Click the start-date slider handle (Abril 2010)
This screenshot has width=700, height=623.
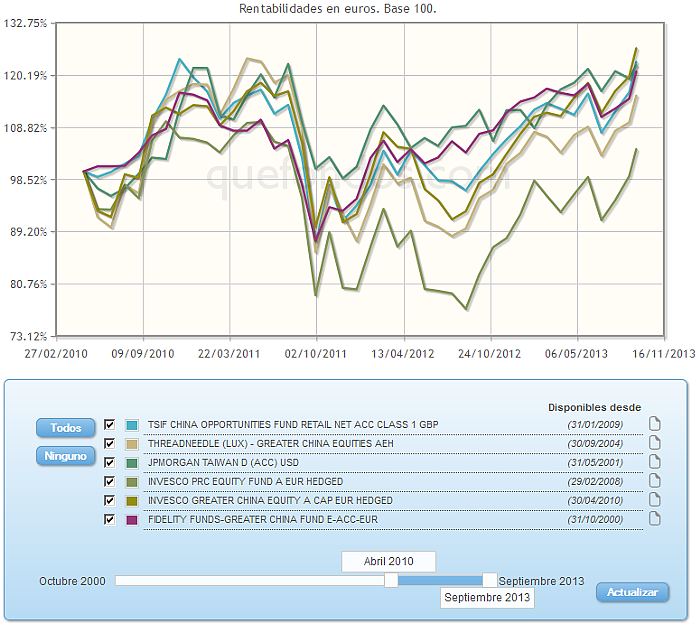pos(391,580)
